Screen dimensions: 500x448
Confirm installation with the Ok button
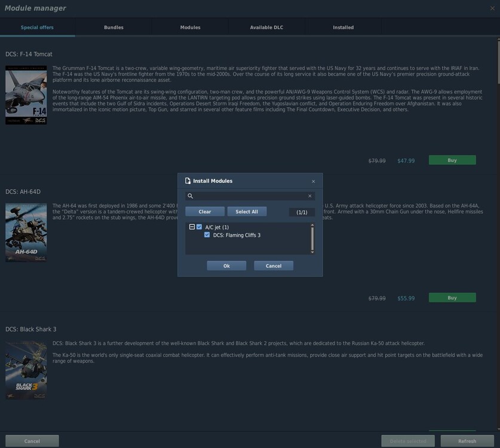[x=226, y=266]
